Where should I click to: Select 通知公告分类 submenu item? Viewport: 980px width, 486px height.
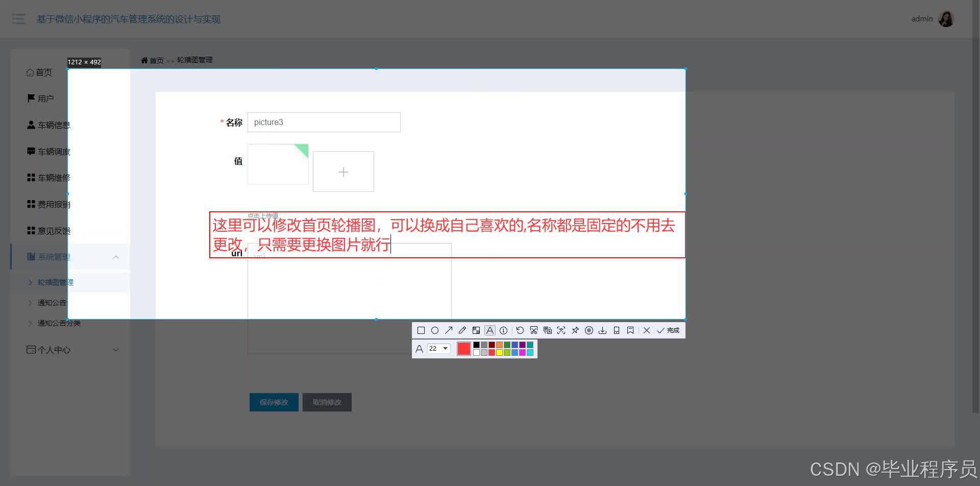tap(59, 323)
